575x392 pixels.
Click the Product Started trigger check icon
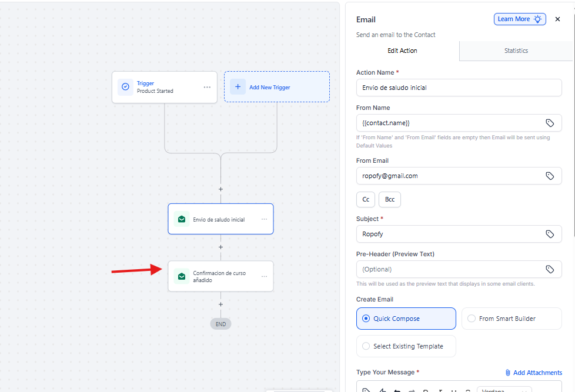point(125,87)
